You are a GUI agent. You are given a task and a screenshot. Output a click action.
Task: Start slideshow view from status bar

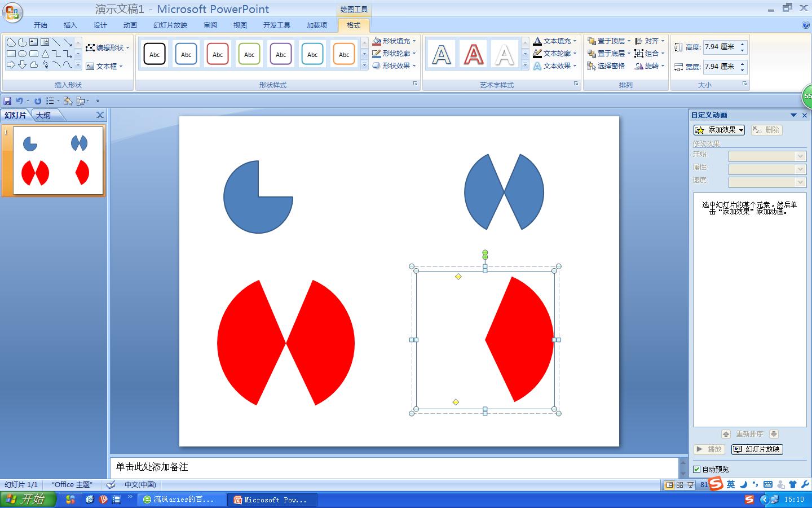coord(690,484)
